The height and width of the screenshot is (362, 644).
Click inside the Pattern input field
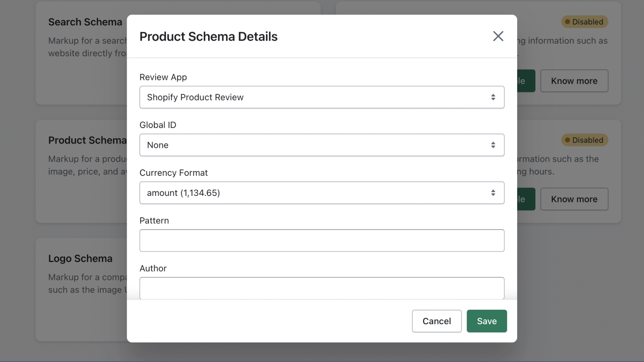[322, 240]
